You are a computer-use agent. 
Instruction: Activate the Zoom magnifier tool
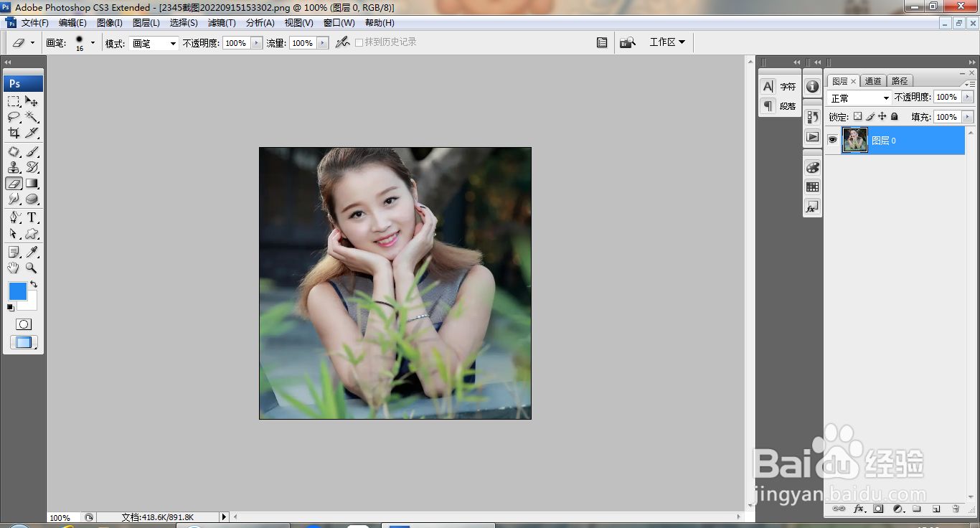point(32,268)
